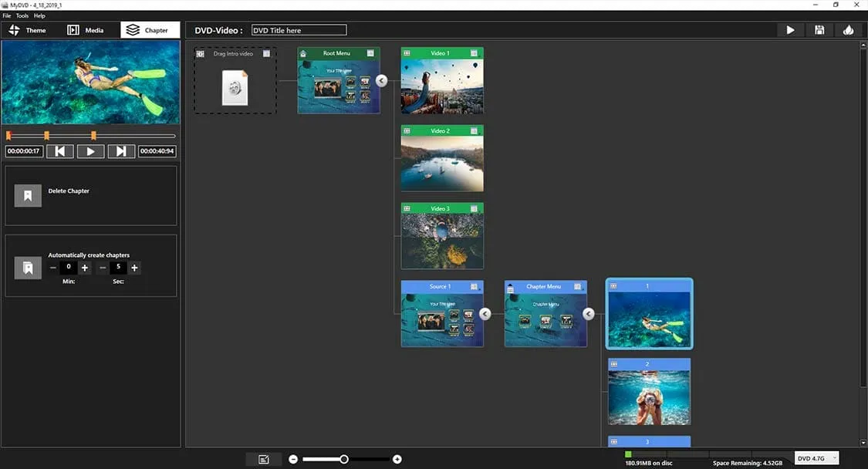Click the film icon on chapter 1 header

[x=613, y=285]
